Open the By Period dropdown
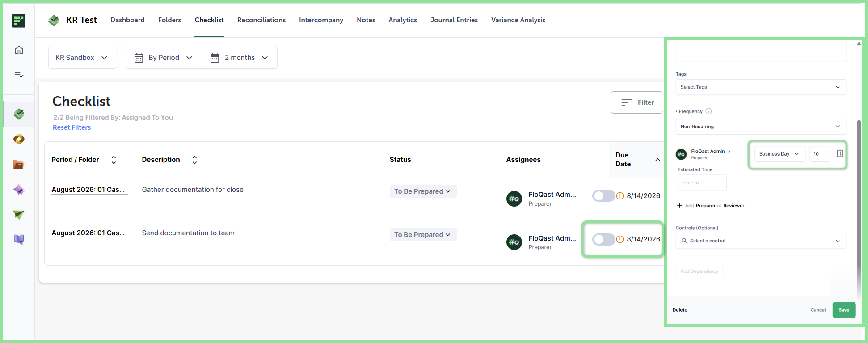Viewport: 868px width, 343px height. tap(164, 58)
